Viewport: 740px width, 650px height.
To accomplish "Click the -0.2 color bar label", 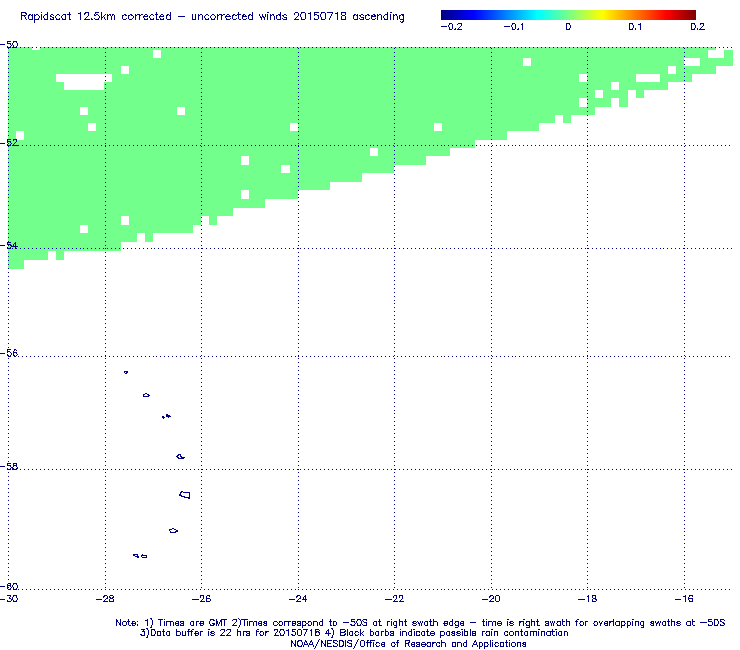I will pyautogui.click(x=451, y=27).
